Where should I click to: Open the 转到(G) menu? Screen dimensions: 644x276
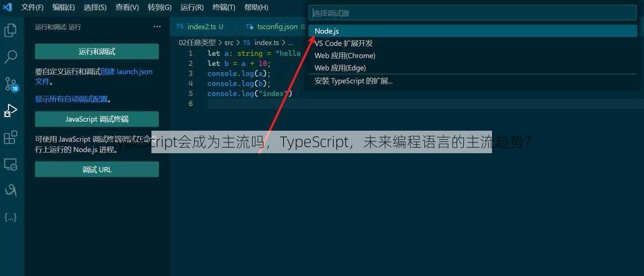click(159, 7)
